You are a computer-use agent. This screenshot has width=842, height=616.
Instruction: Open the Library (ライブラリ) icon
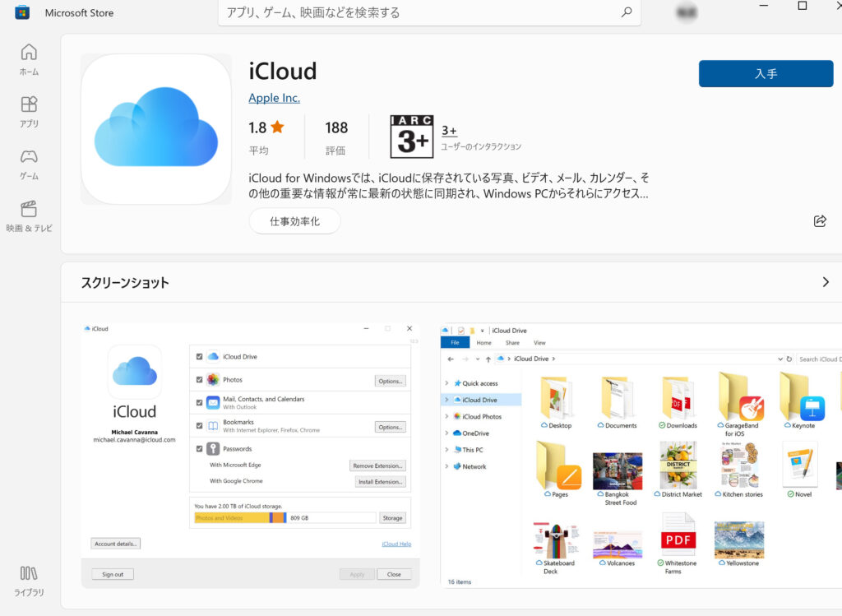click(29, 581)
